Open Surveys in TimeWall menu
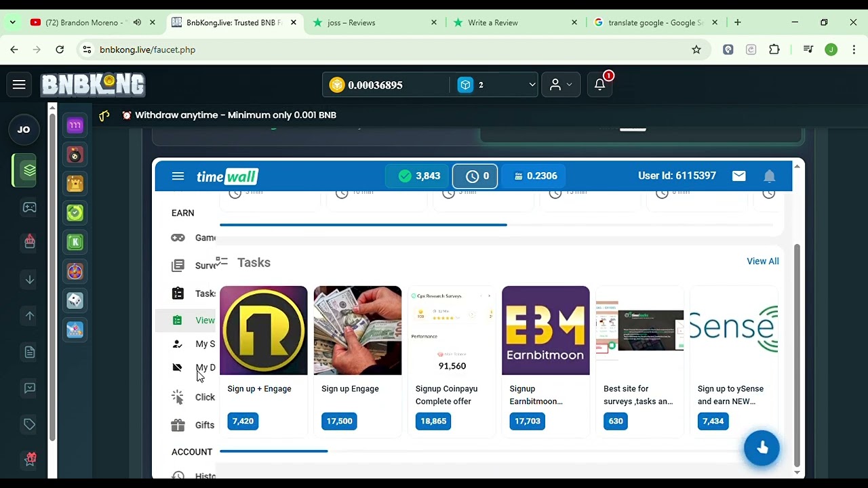The image size is (868, 488). click(x=193, y=266)
